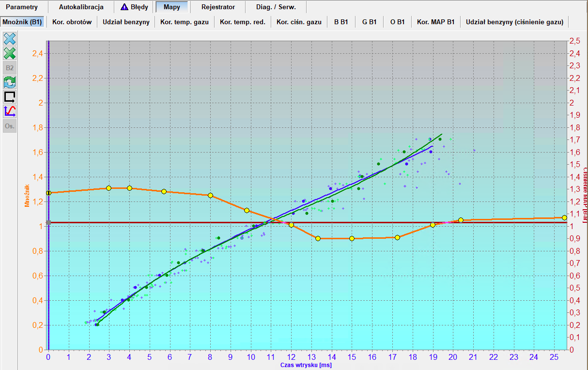588x370 pixels.
Task: Select yellow multiplier point at 15 ms
Action: tap(352, 238)
